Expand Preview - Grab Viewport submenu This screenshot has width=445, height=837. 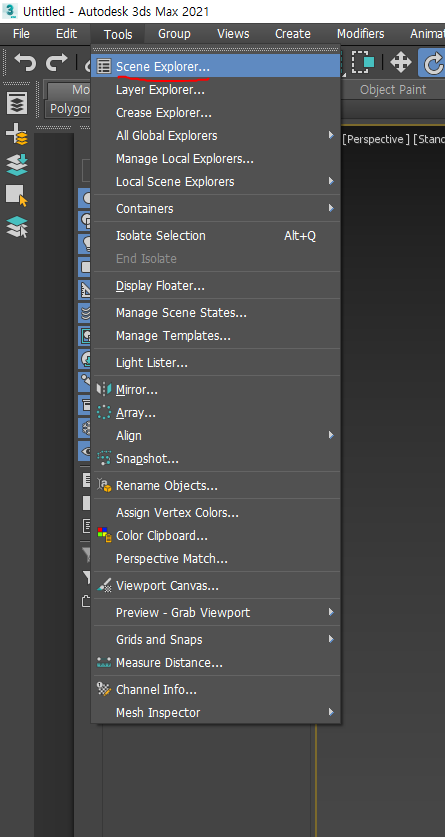coord(216,612)
